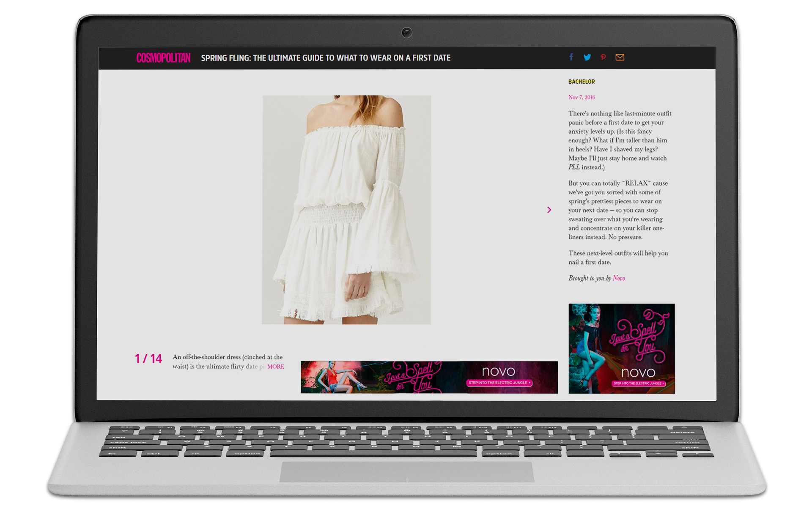Click the 1 / 14 slide counter
812x531 pixels.
pyautogui.click(x=148, y=359)
